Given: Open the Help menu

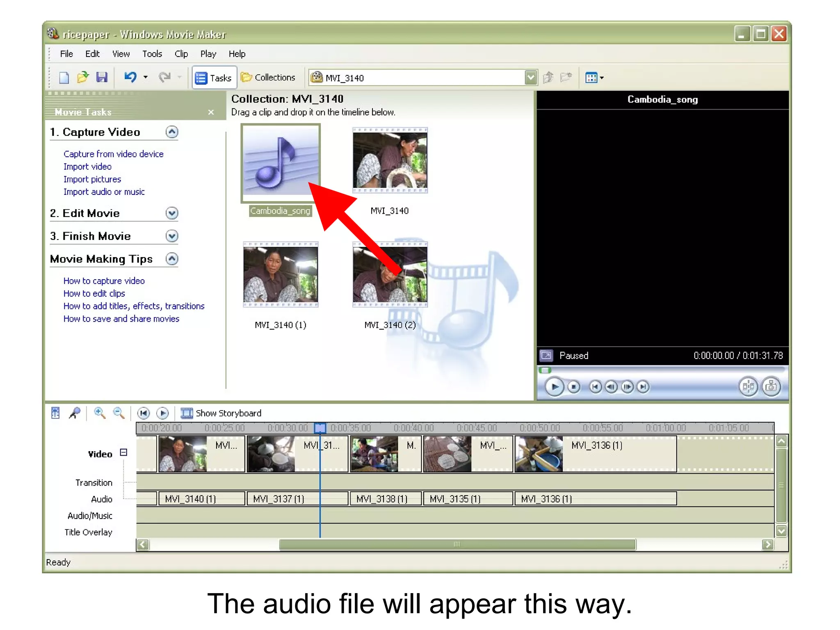Looking at the screenshot, I should 237,54.
